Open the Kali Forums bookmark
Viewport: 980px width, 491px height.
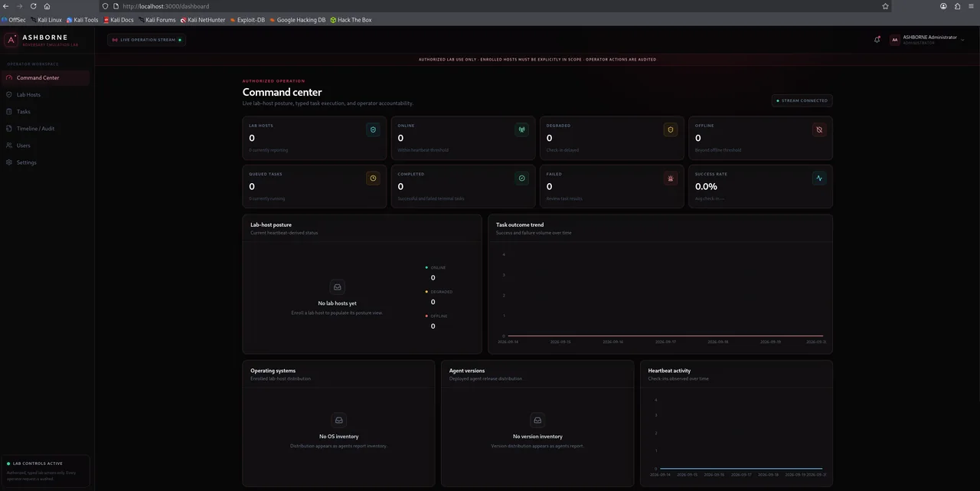point(157,20)
